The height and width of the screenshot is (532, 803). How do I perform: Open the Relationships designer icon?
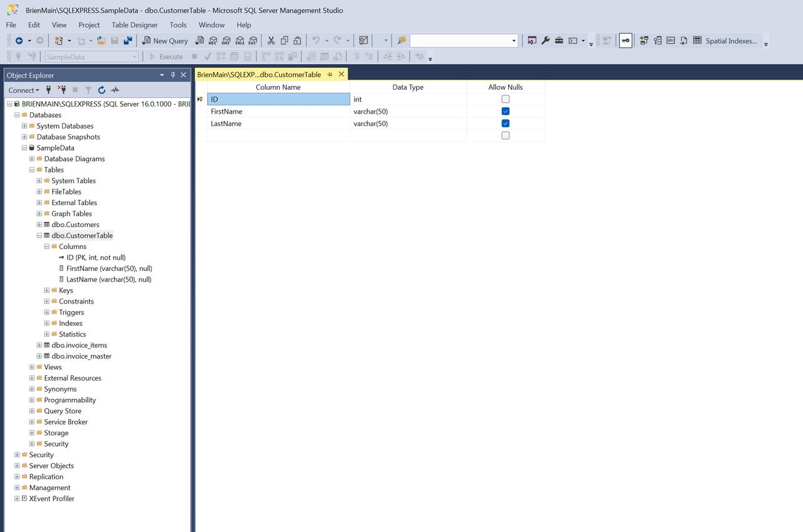644,41
